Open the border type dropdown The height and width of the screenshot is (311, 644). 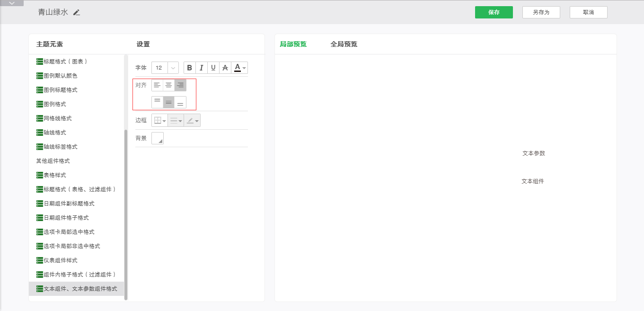tap(159, 121)
